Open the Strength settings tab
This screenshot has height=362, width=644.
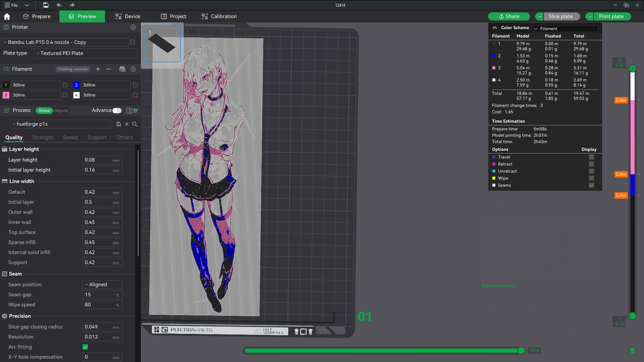point(43,137)
